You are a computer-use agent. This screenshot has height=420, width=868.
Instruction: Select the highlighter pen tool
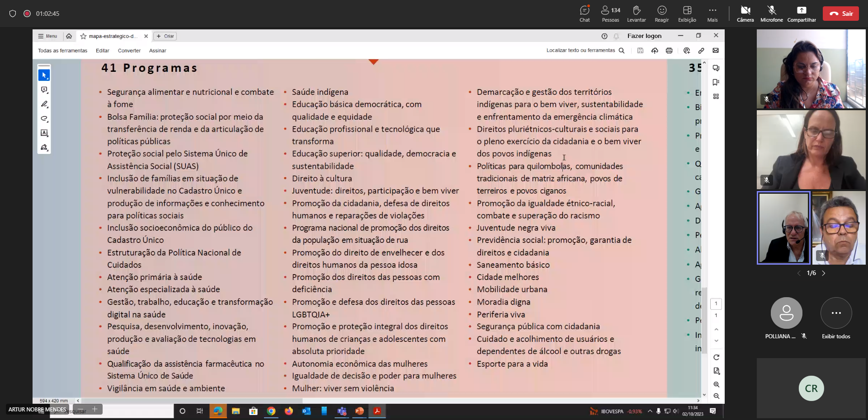pyautogui.click(x=44, y=104)
